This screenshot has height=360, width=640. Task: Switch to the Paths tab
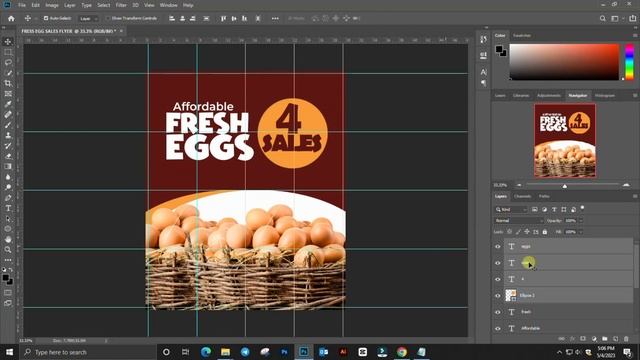click(x=544, y=196)
